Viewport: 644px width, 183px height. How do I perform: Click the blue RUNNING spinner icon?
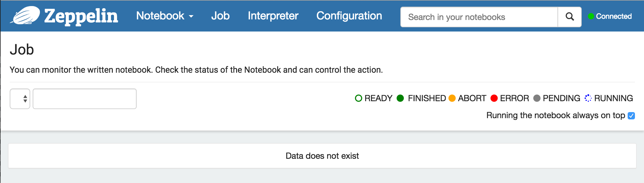point(588,98)
